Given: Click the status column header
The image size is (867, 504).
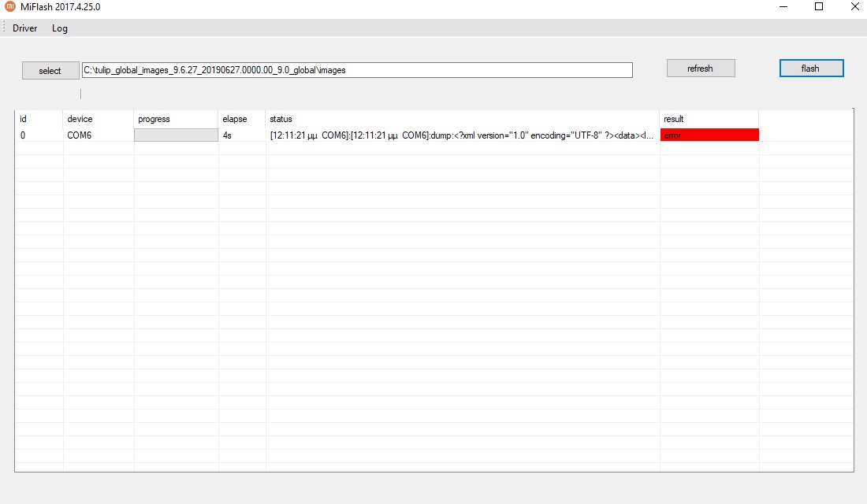Looking at the screenshot, I should (281, 119).
